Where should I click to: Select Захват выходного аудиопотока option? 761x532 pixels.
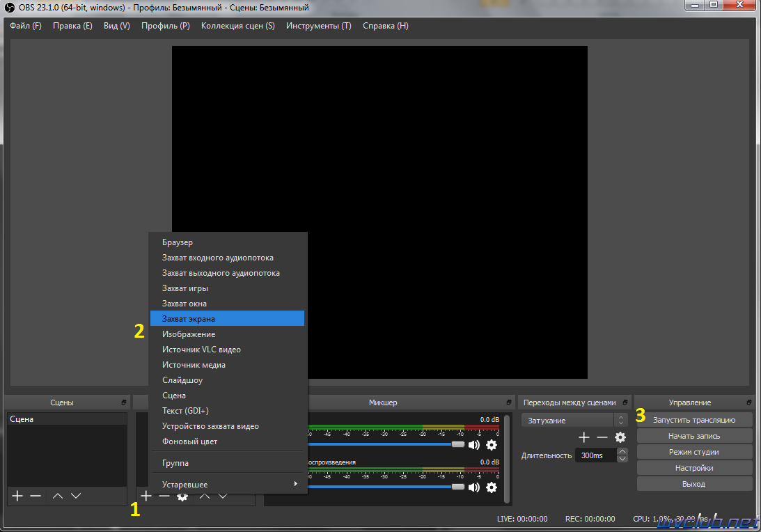click(227, 273)
